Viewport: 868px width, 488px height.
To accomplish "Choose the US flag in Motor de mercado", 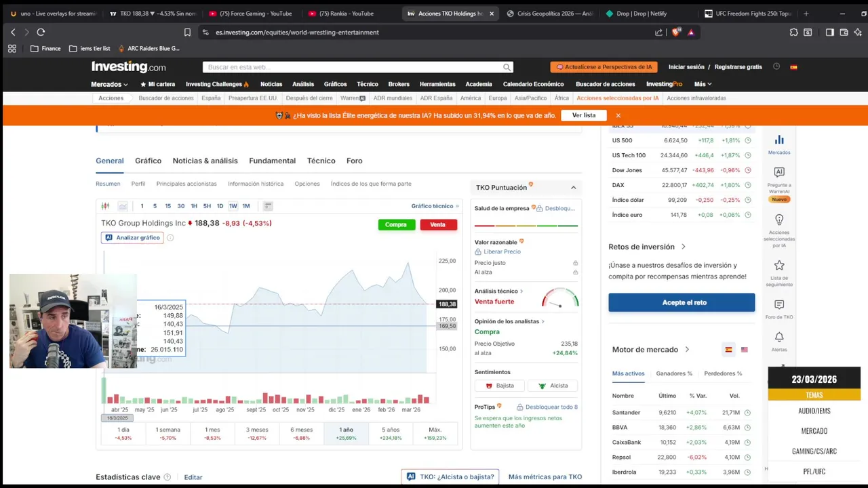I will [745, 350].
